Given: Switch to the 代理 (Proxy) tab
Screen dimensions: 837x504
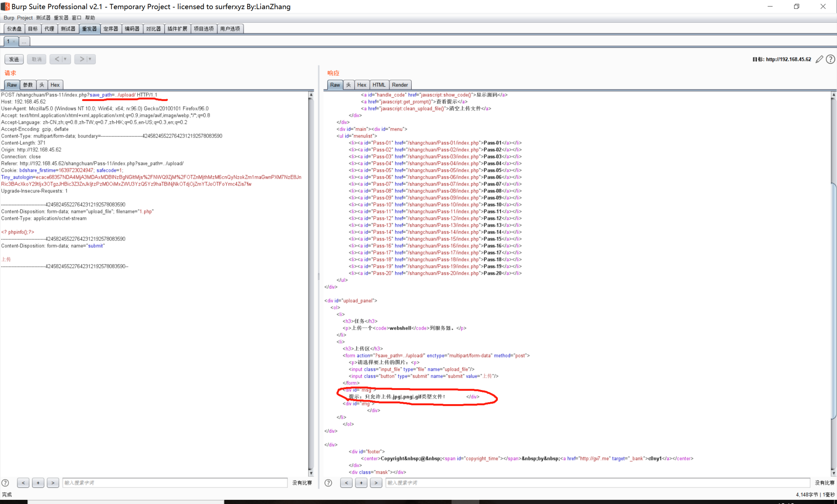Looking at the screenshot, I should pyautogui.click(x=49, y=29).
